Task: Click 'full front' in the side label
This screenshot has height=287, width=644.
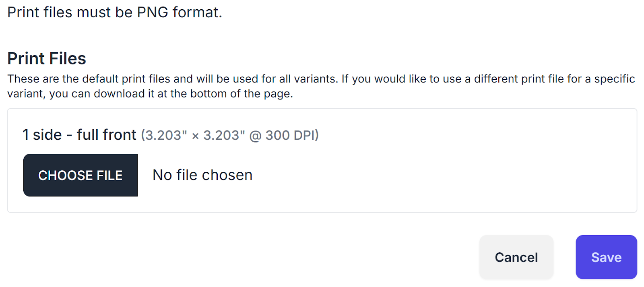Action: pos(107,135)
